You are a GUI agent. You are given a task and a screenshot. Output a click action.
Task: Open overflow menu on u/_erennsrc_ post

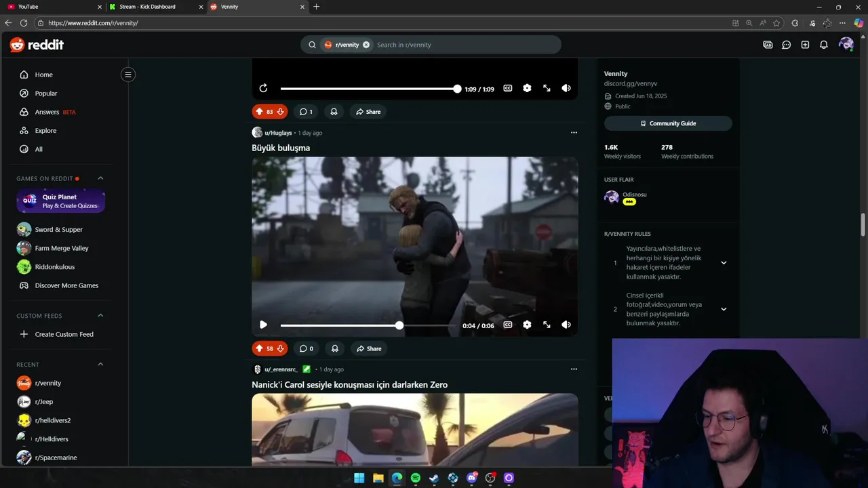(574, 369)
